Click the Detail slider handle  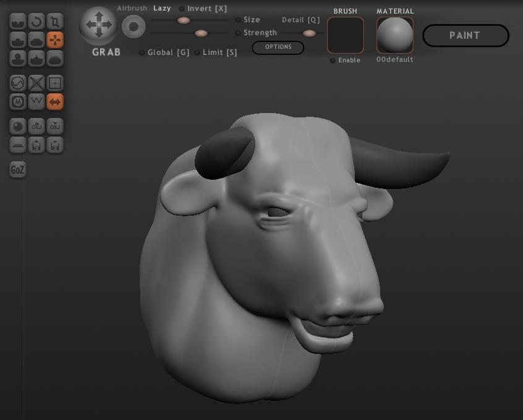(309, 33)
